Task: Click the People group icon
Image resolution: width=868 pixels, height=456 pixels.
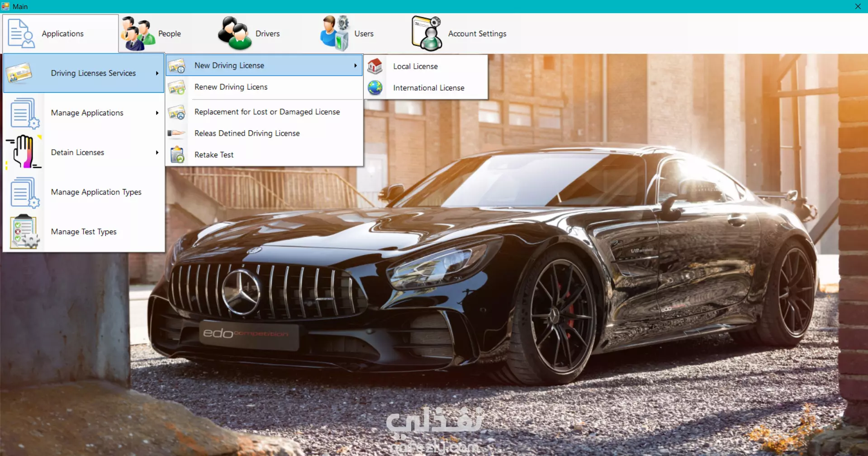Action: coord(138,33)
